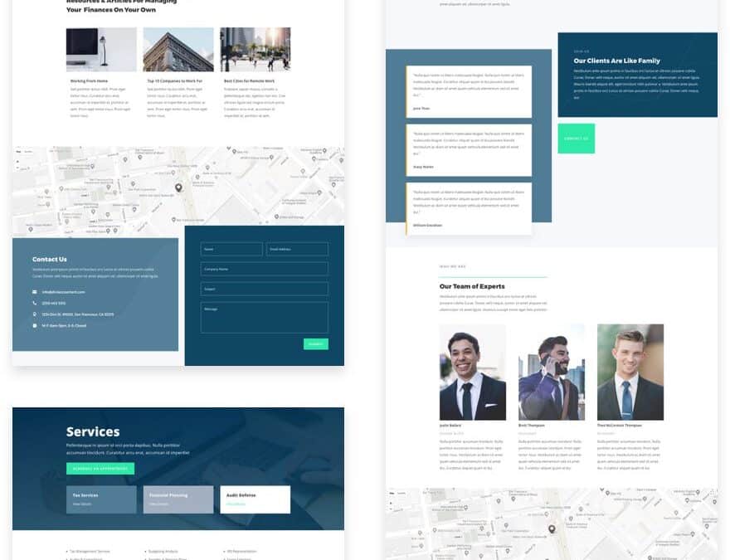The height and width of the screenshot is (560, 730).
Task: Click the Services heading
Action: [x=93, y=431]
